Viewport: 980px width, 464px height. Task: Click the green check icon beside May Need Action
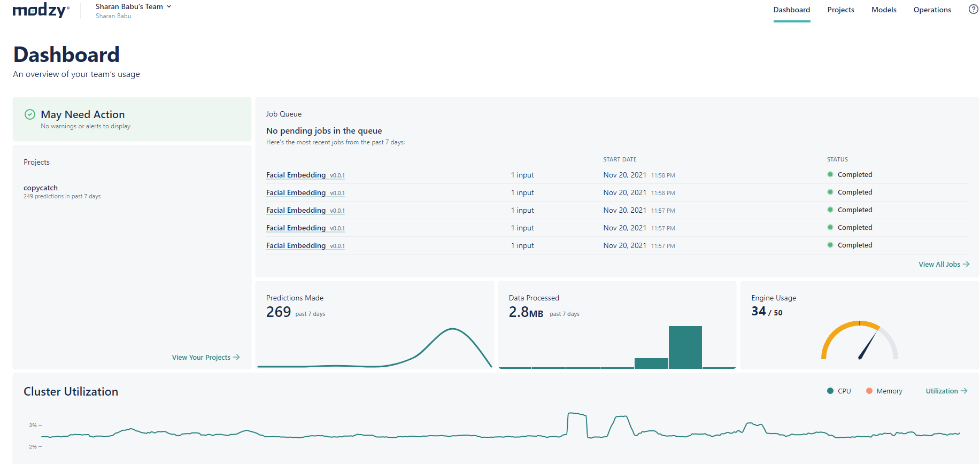30,114
